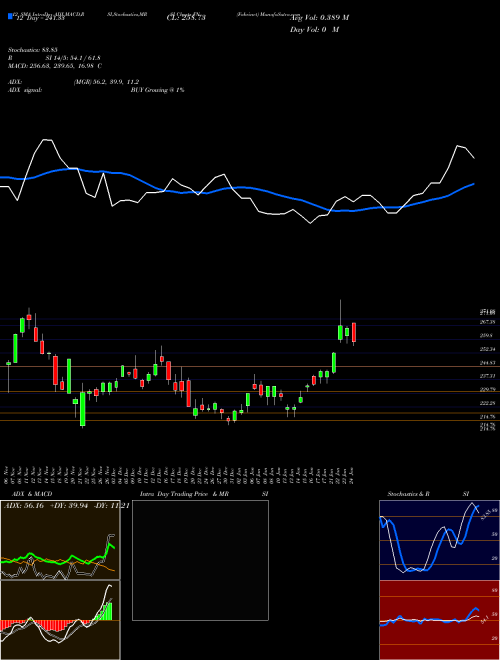Image resolution: width=500 pixels, height=660 pixels.
Task: Click the blue moving average line's right end
Action: [473, 184]
